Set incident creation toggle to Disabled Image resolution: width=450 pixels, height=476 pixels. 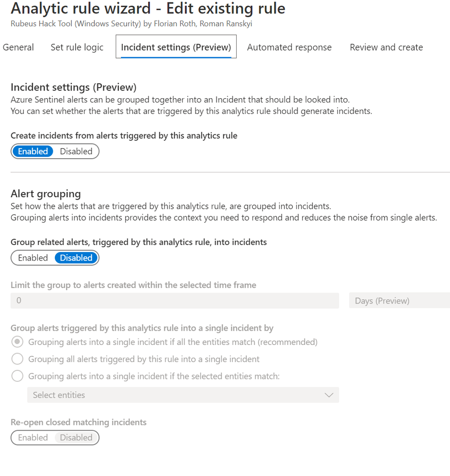click(76, 151)
